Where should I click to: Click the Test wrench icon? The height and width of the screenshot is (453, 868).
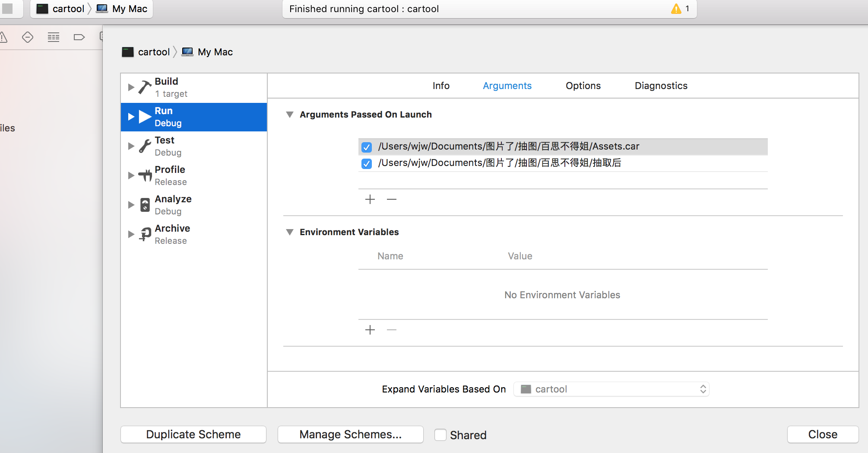click(x=145, y=146)
